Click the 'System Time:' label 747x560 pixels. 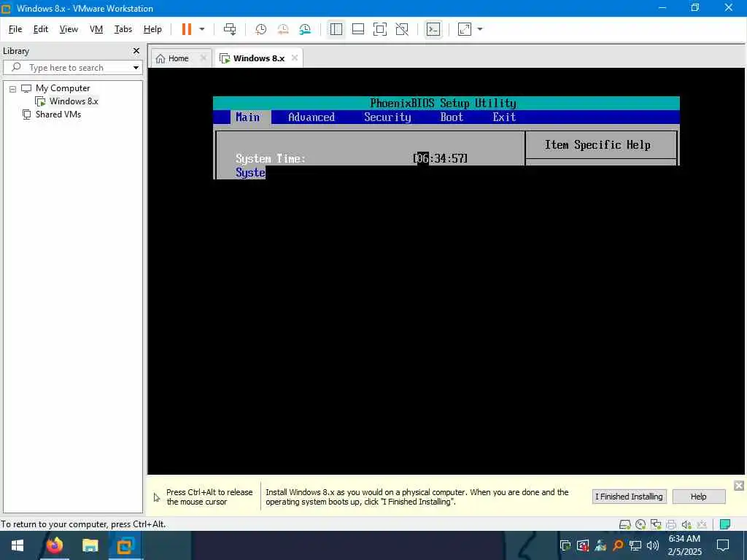(x=271, y=158)
